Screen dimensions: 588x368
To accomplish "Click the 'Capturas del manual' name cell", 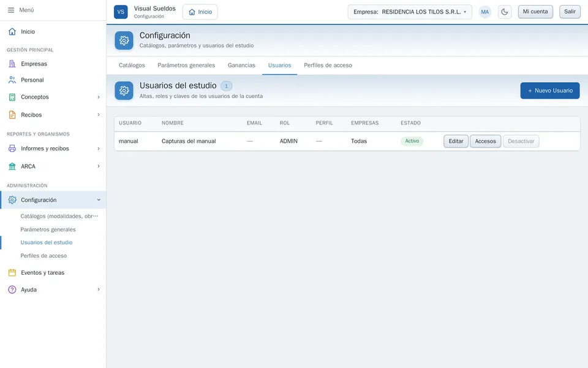I will point(189,141).
